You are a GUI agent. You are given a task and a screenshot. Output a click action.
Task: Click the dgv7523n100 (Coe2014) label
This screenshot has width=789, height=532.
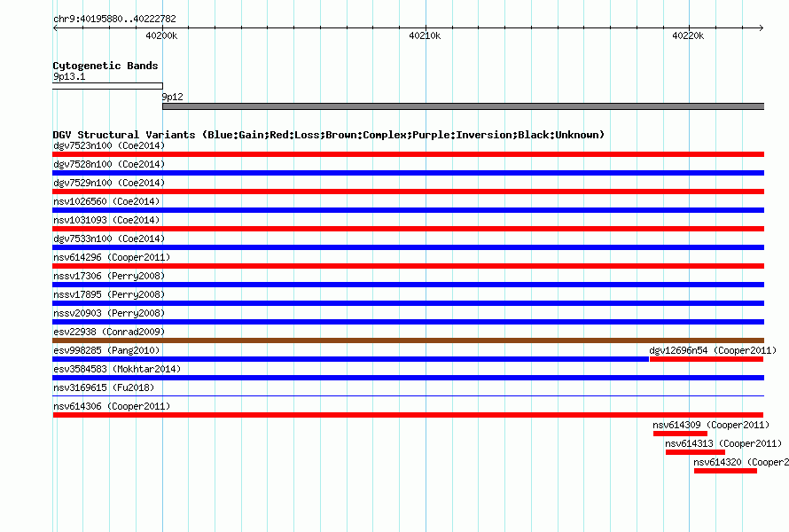coord(109,146)
